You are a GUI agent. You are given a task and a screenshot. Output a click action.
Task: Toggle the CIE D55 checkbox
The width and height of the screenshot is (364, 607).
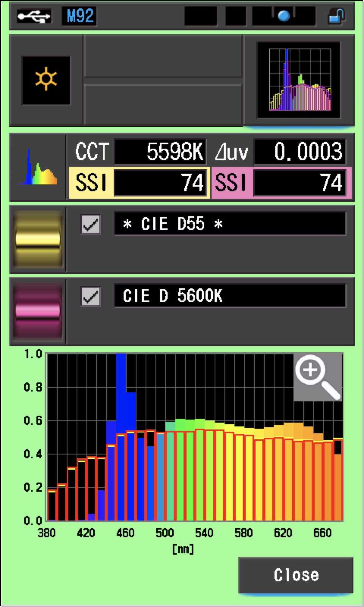(x=91, y=224)
